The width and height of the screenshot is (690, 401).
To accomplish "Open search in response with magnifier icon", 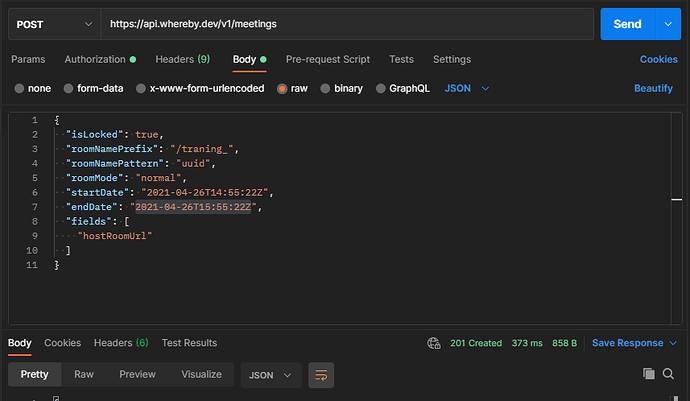I will [668, 374].
